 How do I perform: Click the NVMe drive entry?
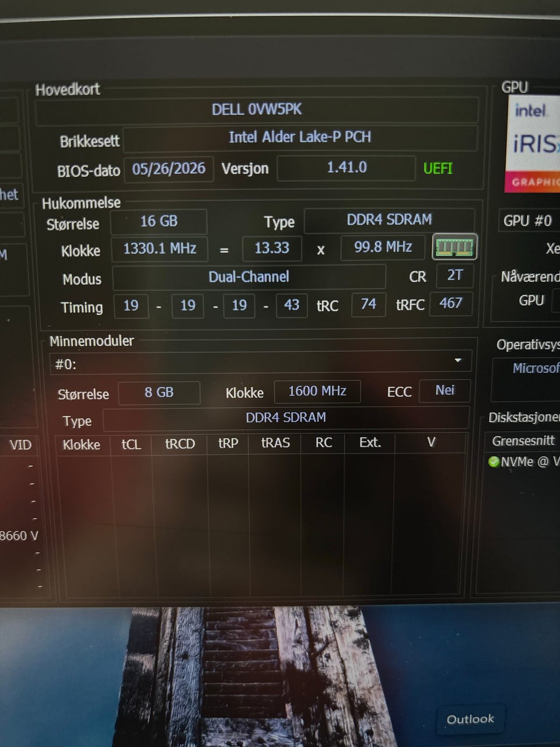(524, 462)
